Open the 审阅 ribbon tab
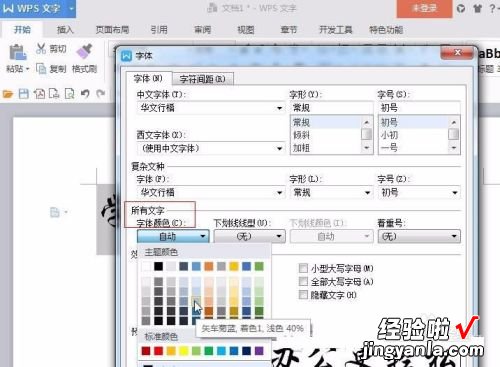Image resolution: width=500 pixels, height=367 pixels. pos(203,30)
